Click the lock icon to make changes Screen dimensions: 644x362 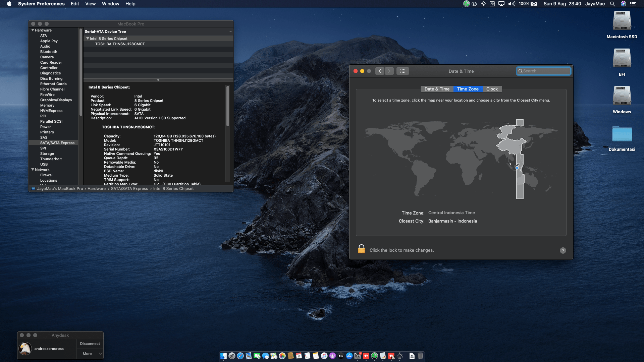[x=361, y=249]
